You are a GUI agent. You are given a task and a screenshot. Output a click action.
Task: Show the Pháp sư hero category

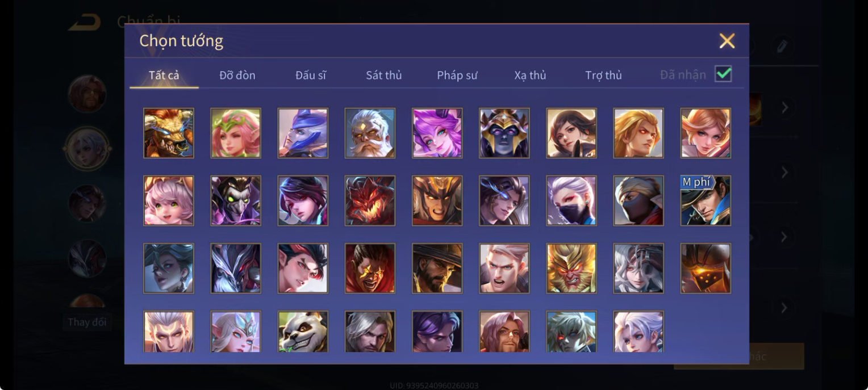point(457,75)
